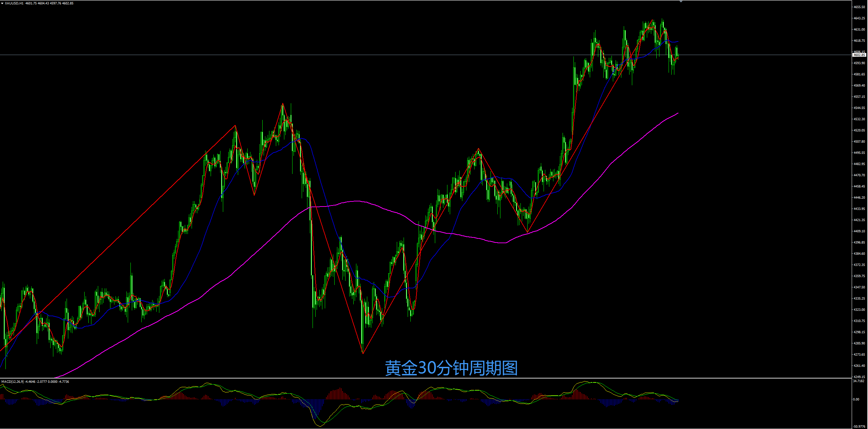The image size is (868, 429).
Task: Click the 4520.05 price axis label
Action: 859,130
